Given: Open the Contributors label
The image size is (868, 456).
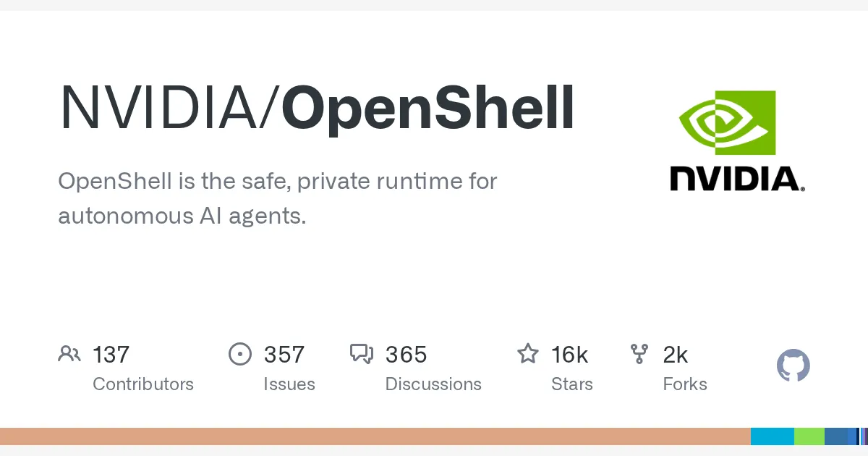Looking at the screenshot, I should coord(143,384).
